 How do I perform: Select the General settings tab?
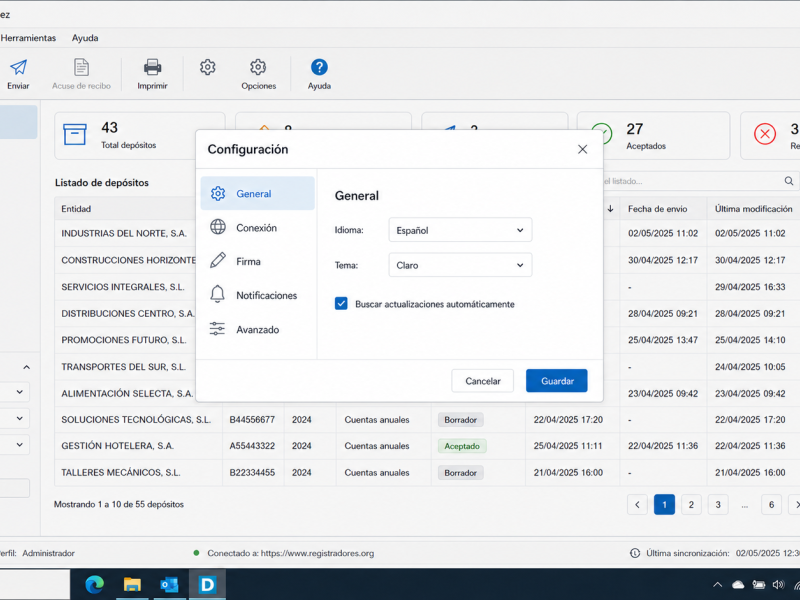pos(258,193)
